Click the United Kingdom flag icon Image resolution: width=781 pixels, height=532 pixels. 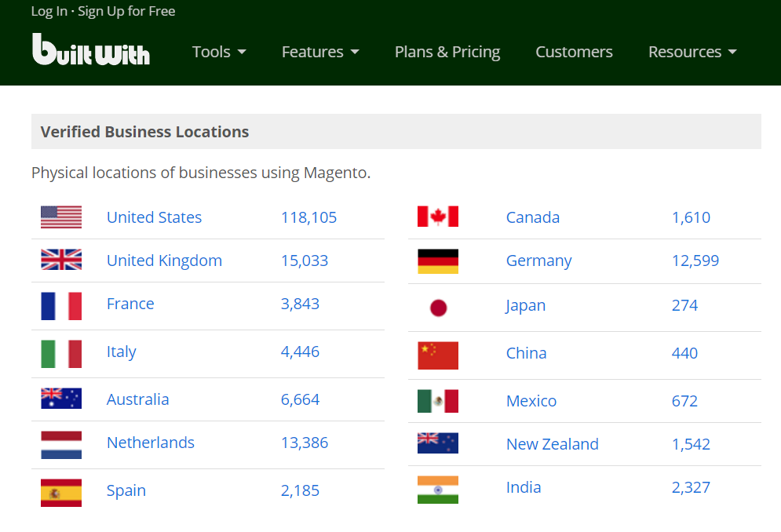[x=61, y=260]
